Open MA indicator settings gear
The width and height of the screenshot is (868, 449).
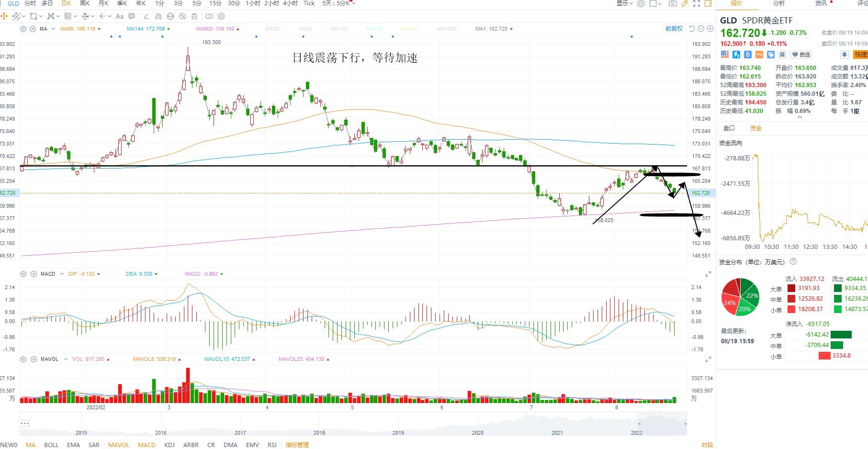23,29
